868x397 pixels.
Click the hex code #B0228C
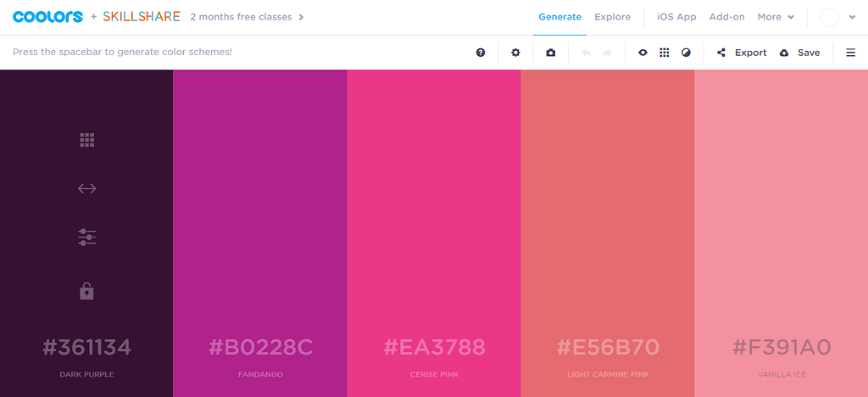point(260,347)
